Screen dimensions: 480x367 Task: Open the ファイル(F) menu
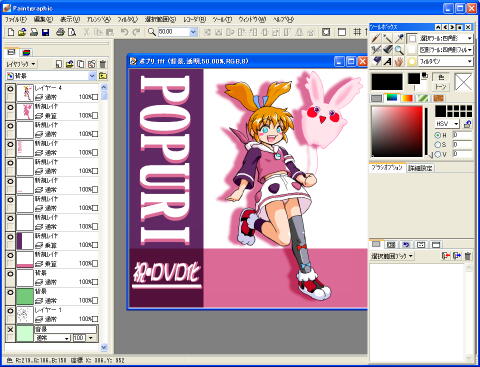click(16, 20)
